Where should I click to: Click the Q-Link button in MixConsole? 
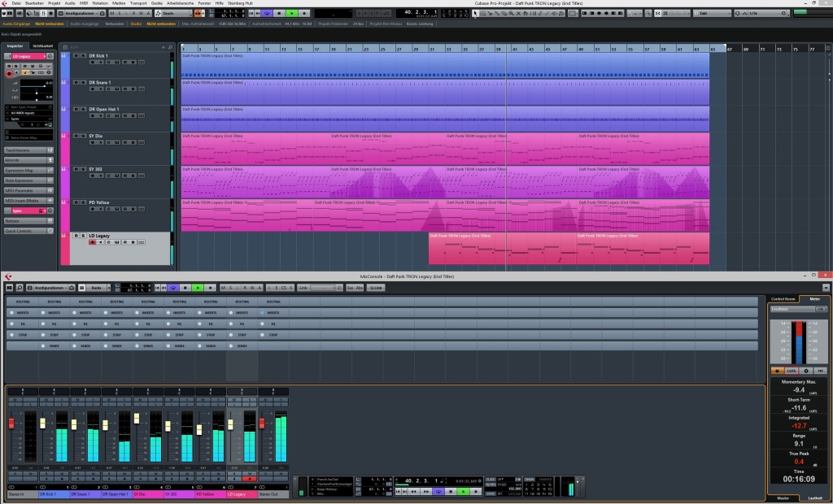point(376,287)
